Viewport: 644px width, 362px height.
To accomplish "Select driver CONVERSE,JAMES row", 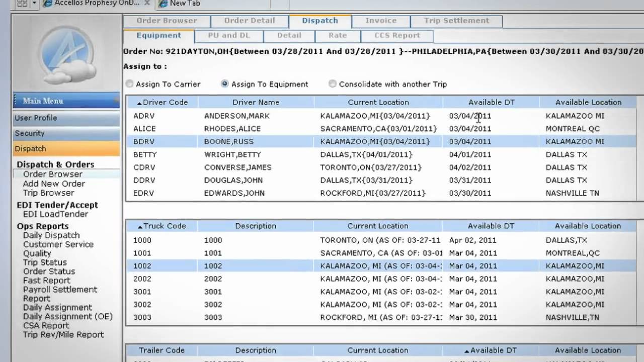I will [x=381, y=167].
